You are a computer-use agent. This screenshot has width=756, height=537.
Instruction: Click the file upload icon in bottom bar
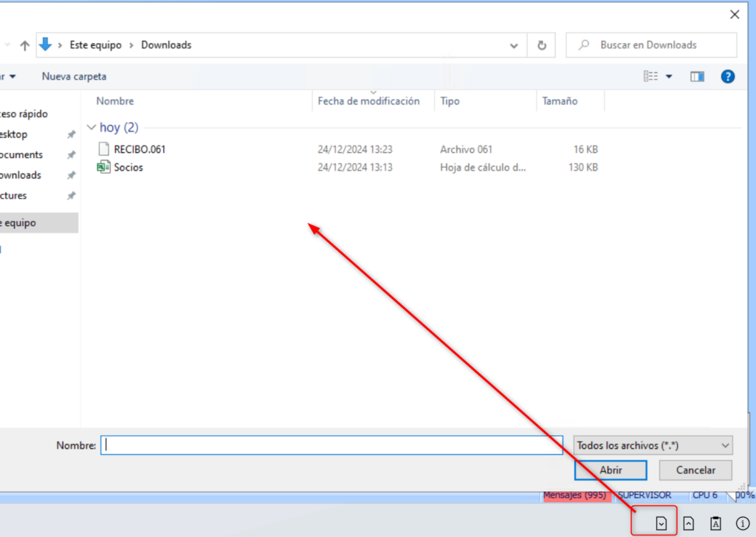(x=688, y=523)
